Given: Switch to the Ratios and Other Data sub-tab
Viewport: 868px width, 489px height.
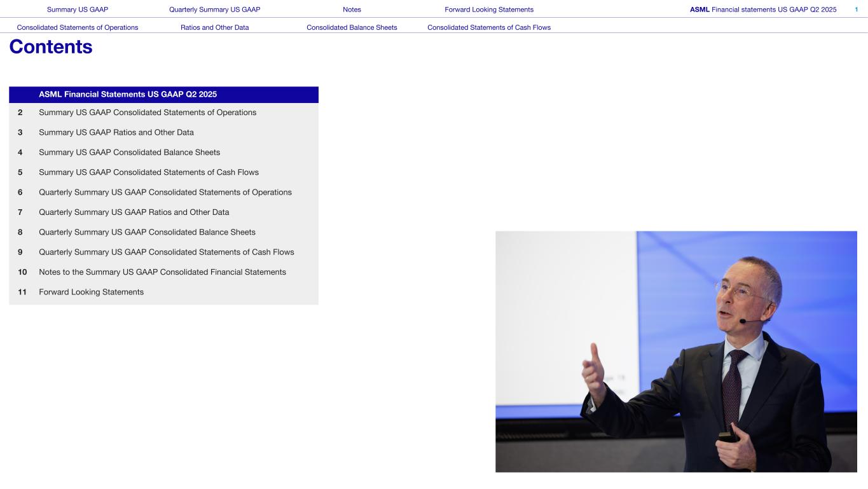Looking at the screenshot, I should [x=214, y=27].
